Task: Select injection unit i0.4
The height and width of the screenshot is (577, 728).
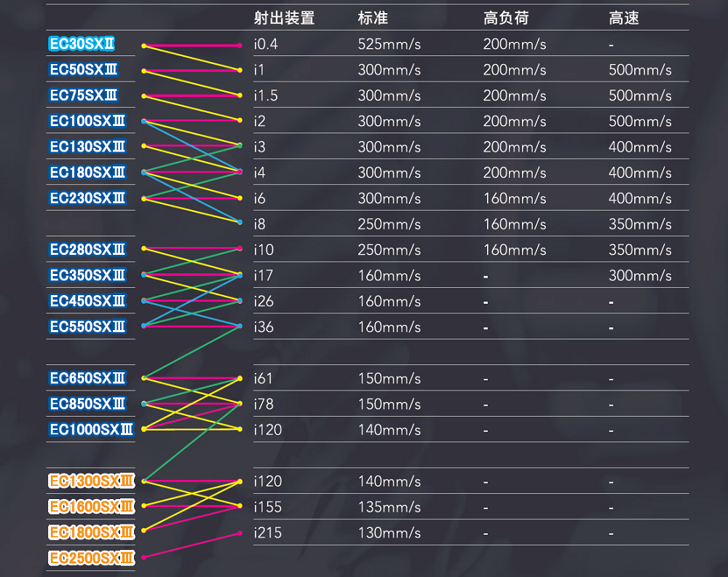Action: tap(266, 44)
